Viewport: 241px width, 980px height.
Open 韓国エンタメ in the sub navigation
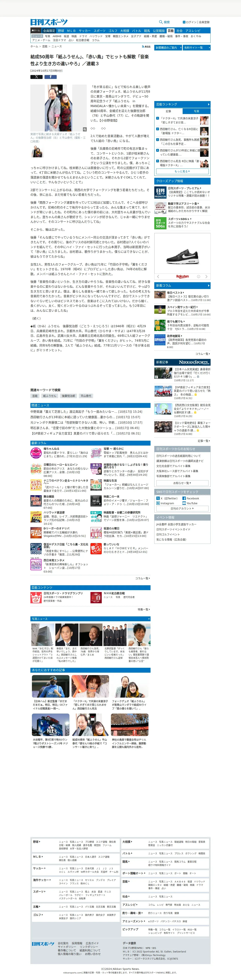click(121, 36)
